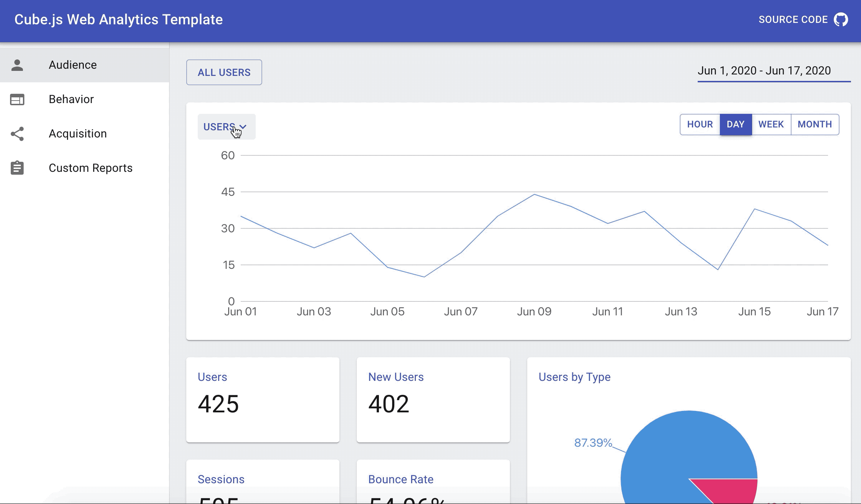Select DAY granularity
861x504 pixels.
pos(736,124)
